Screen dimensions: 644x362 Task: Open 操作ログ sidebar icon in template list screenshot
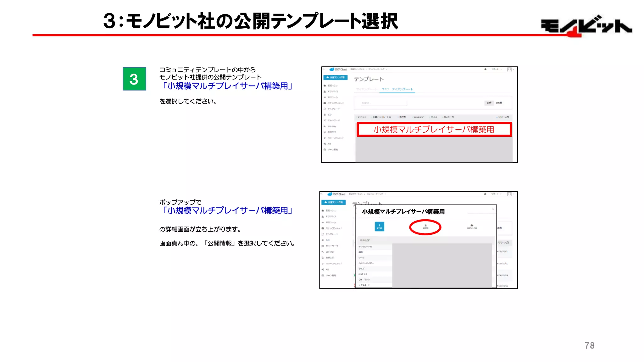(x=325, y=132)
